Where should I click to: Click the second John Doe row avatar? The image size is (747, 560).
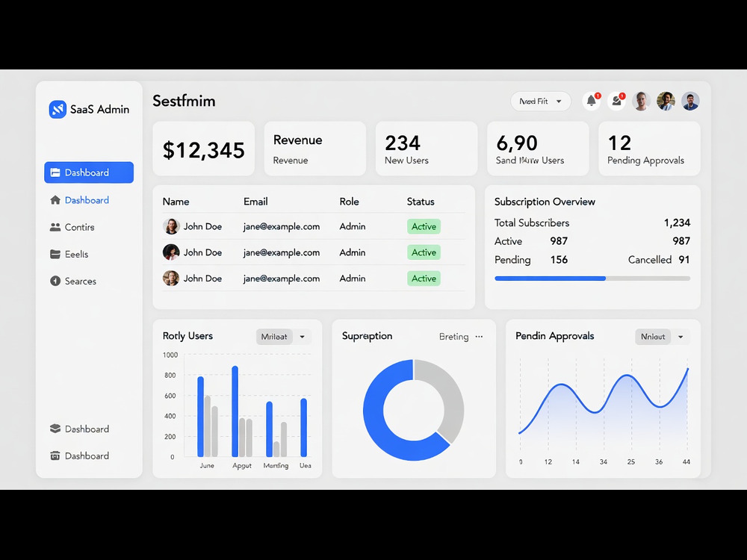coord(171,252)
